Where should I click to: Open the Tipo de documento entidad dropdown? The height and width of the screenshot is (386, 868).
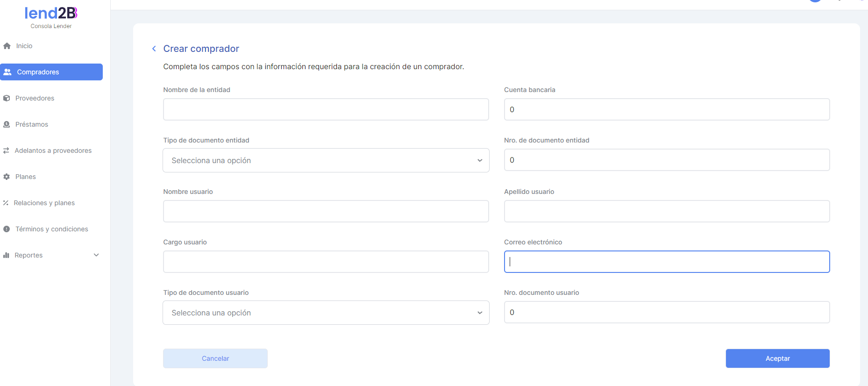point(326,160)
